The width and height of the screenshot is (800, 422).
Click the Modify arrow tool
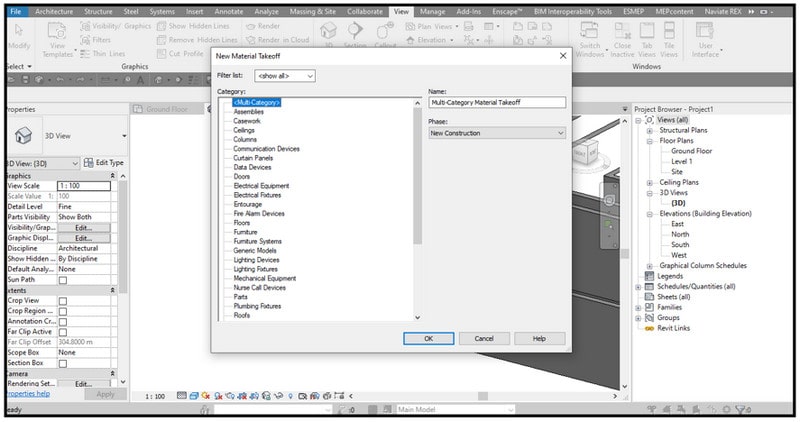[x=19, y=31]
